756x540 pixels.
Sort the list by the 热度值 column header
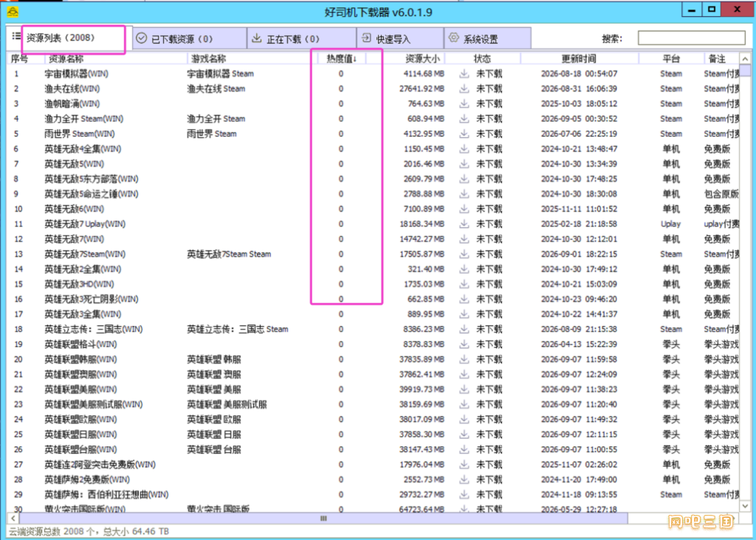tap(341, 59)
